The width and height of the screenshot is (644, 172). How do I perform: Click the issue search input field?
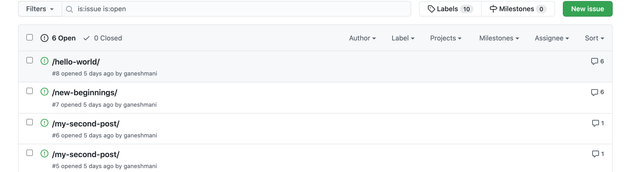240,9
